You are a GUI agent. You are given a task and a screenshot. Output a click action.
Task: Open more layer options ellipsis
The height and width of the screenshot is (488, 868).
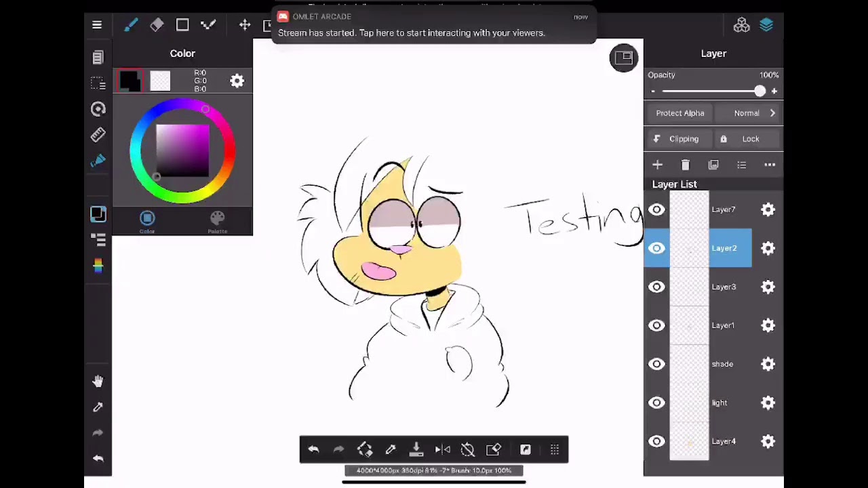tap(770, 165)
